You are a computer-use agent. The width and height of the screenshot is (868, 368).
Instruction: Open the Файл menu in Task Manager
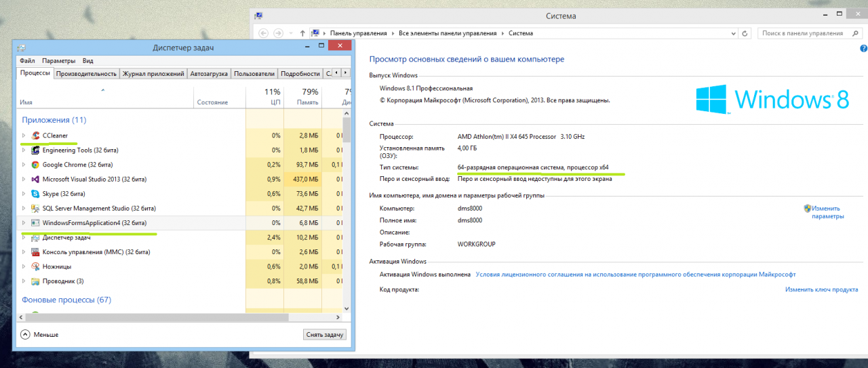pos(27,61)
